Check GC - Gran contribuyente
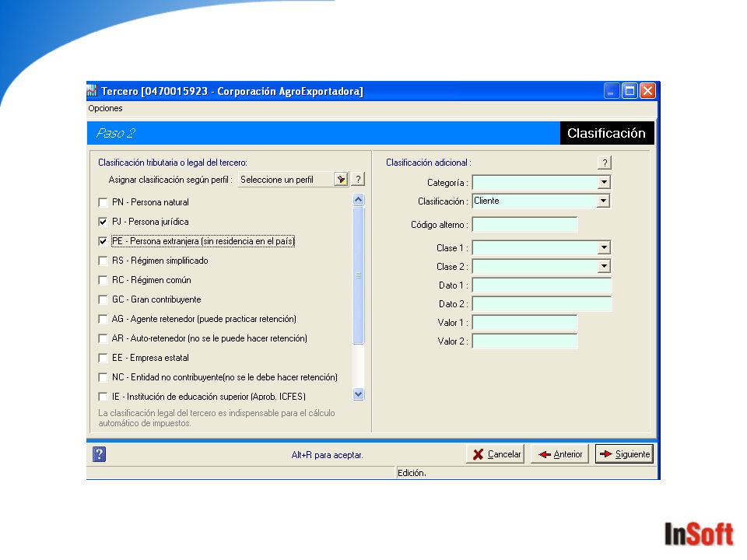 [x=103, y=299]
